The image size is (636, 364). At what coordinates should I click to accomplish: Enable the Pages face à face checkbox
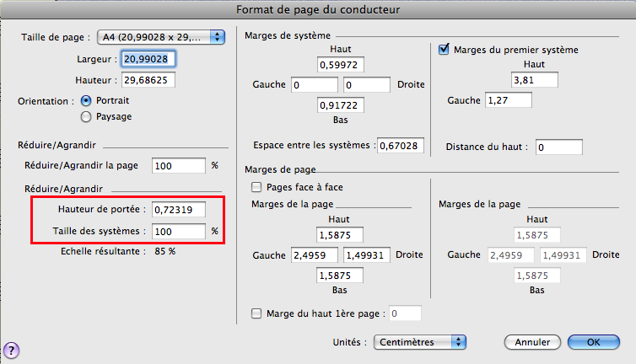256,186
